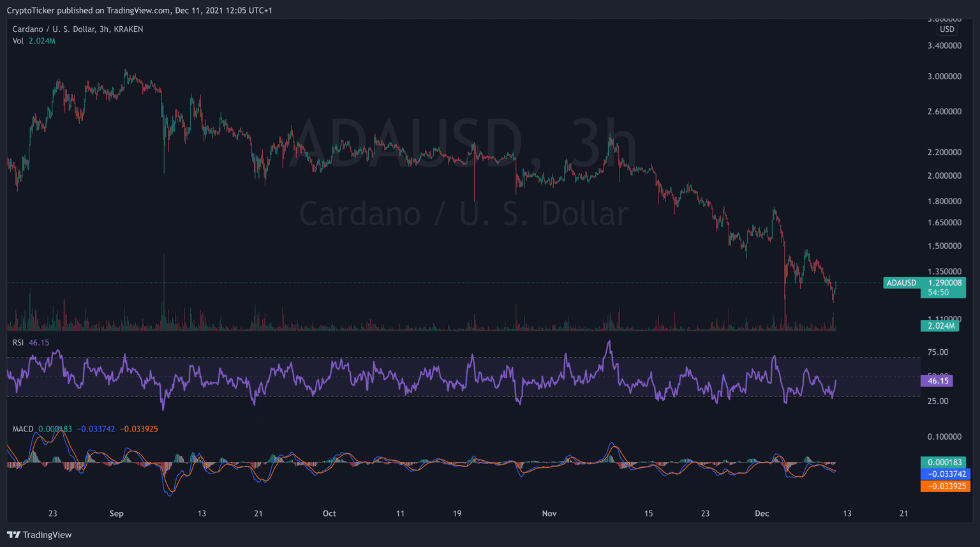Click the 54:50 candle countdown timer

939,292
